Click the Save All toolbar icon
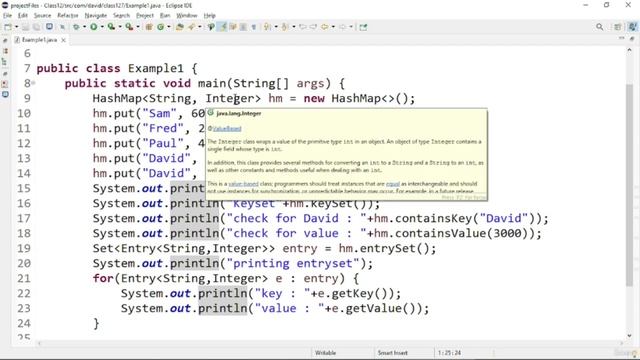This screenshot has height=360, width=640. click(36, 27)
